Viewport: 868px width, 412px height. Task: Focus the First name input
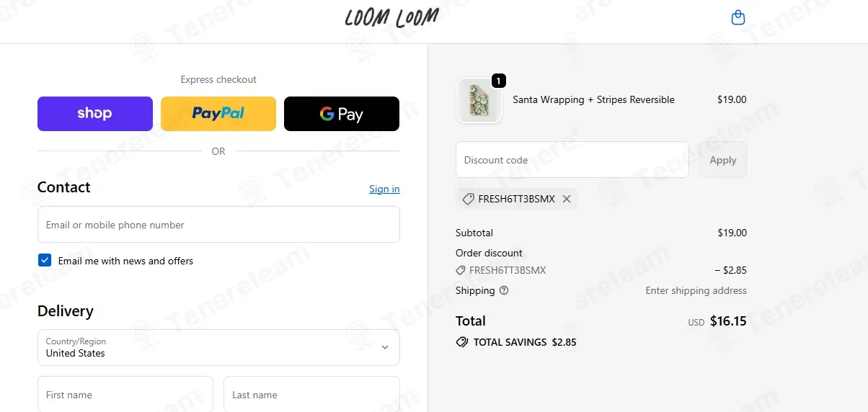(x=125, y=395)
